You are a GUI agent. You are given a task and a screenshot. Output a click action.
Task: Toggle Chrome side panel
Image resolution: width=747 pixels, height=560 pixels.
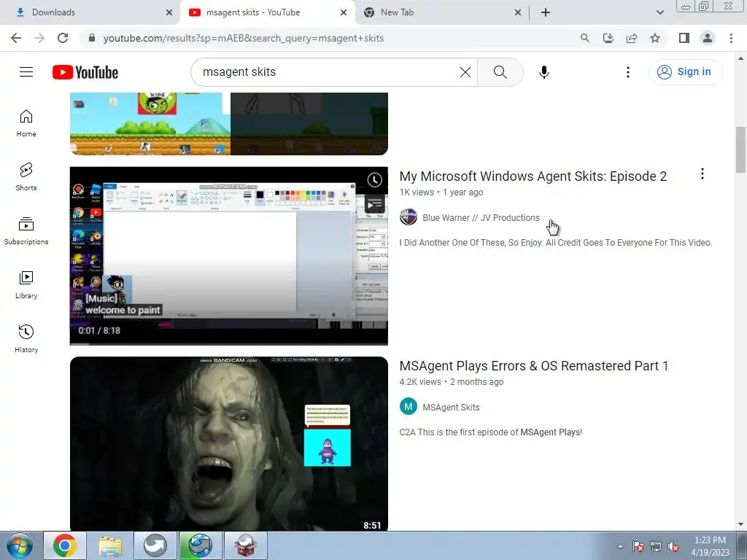click(684, 38)
